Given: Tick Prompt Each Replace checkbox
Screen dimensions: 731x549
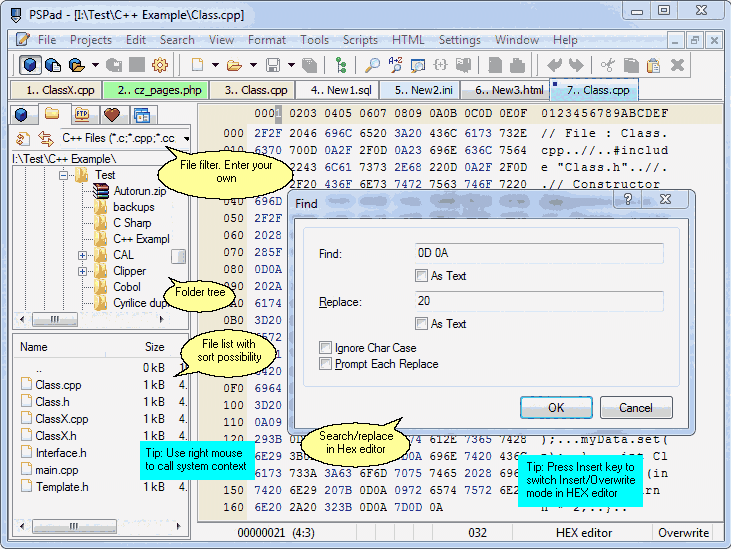Looking at the screenshot, I should 325,364.
